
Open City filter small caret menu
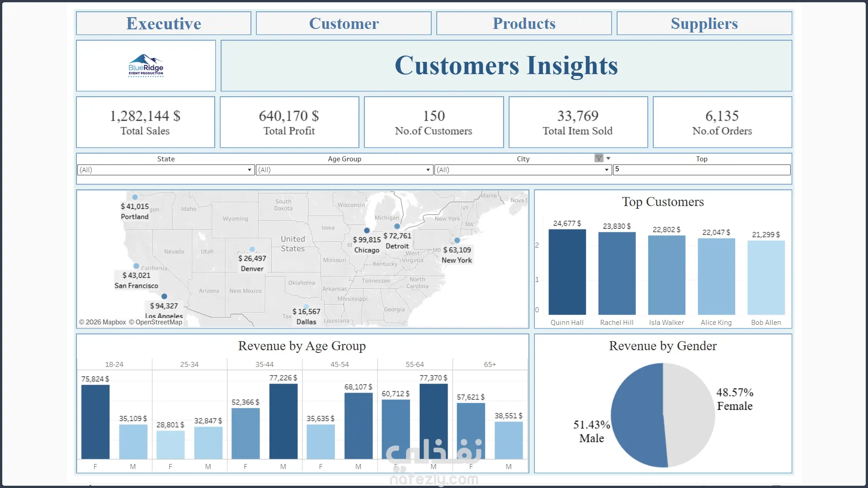click(609, 158)
